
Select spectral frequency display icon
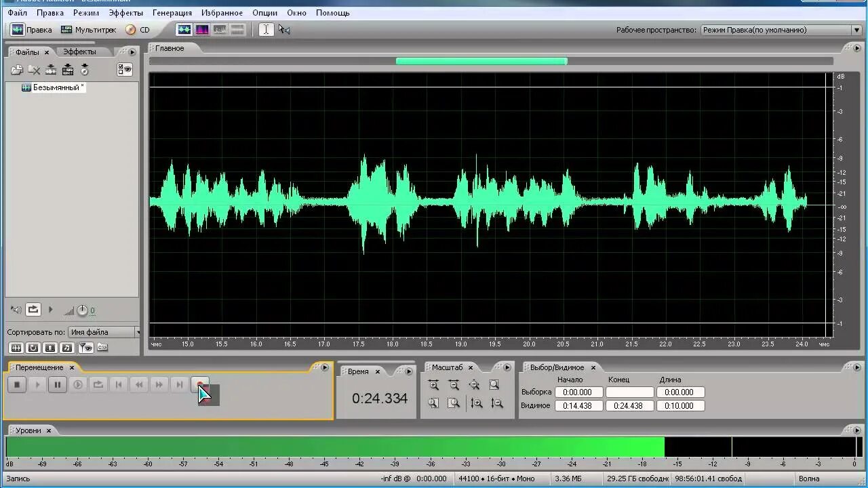click(202, 30)
